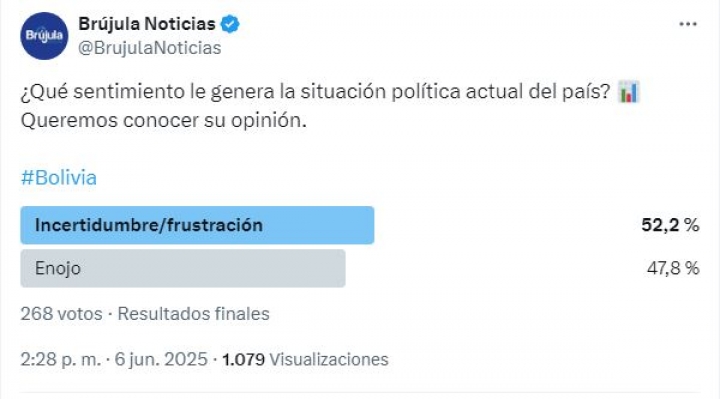Click the blue verified badge icon

(x=230, y=24)
